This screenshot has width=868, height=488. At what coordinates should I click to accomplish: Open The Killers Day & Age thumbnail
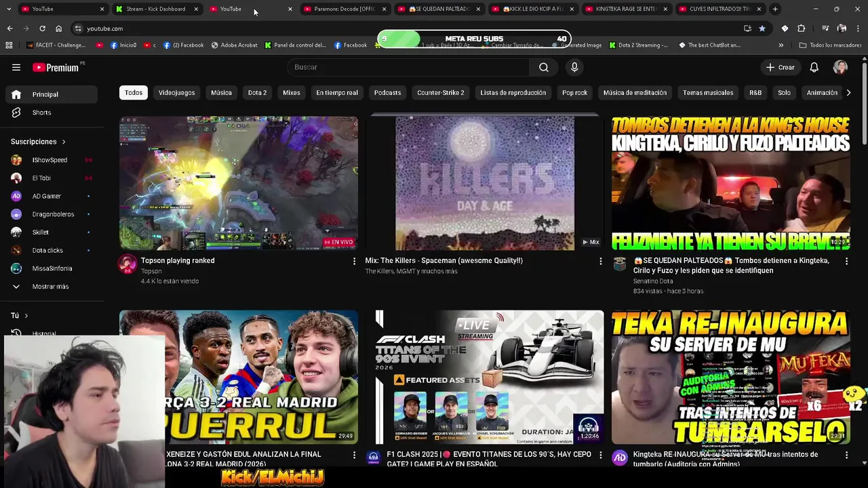click(485, 183)
